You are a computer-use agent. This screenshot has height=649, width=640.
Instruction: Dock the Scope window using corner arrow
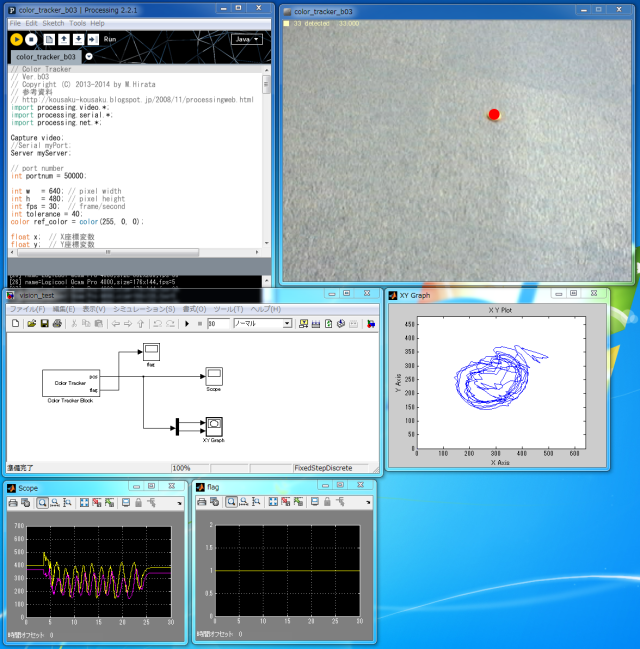click(x=180, y=503)
